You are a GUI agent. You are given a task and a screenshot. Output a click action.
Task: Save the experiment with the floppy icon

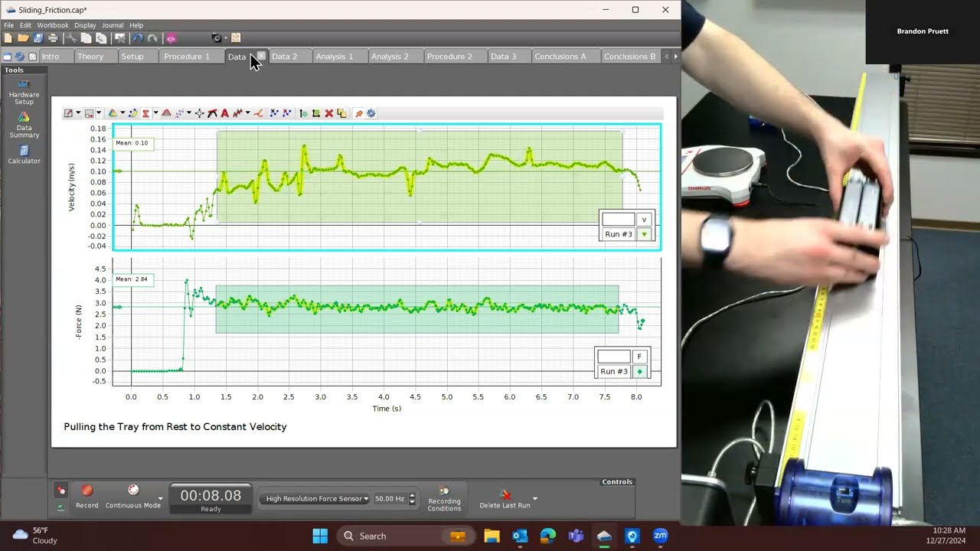point(38,37)
